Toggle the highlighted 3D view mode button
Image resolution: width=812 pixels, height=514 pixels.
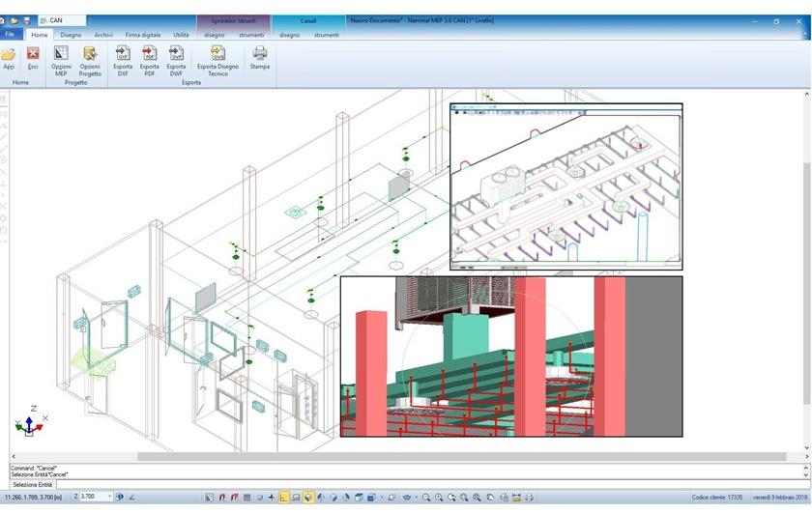(308, 498)
